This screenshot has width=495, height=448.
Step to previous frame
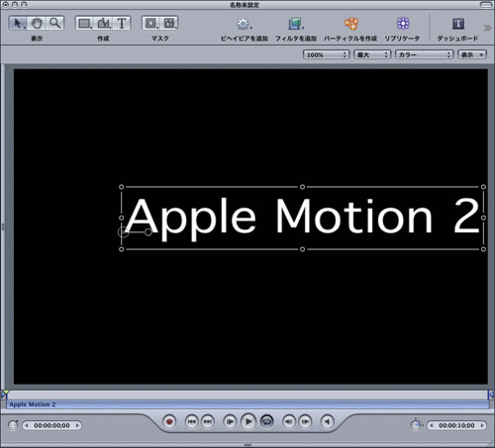coord(289,421)
